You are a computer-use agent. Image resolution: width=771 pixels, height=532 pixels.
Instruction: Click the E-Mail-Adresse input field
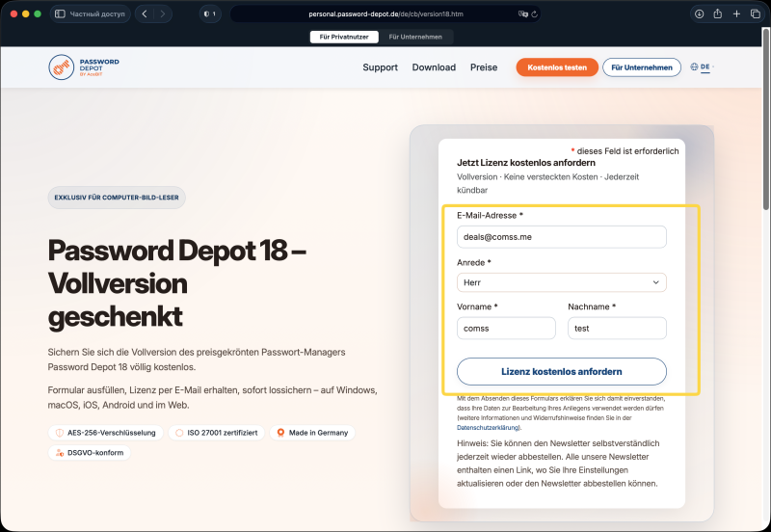tap(562, 237)
